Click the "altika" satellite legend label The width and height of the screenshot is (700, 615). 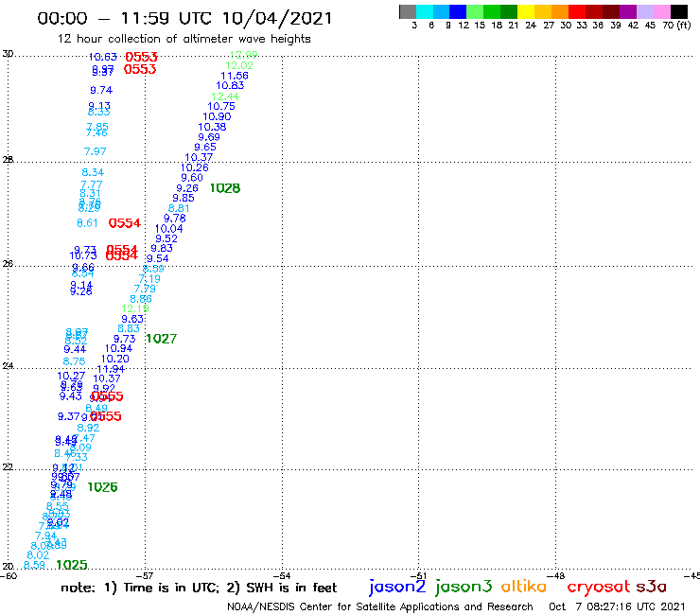point(524,586)
